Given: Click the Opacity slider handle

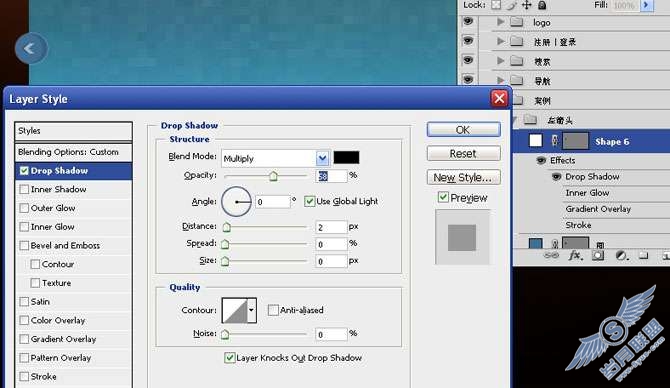Looking at the screenshot, I should tap(273, 176).
